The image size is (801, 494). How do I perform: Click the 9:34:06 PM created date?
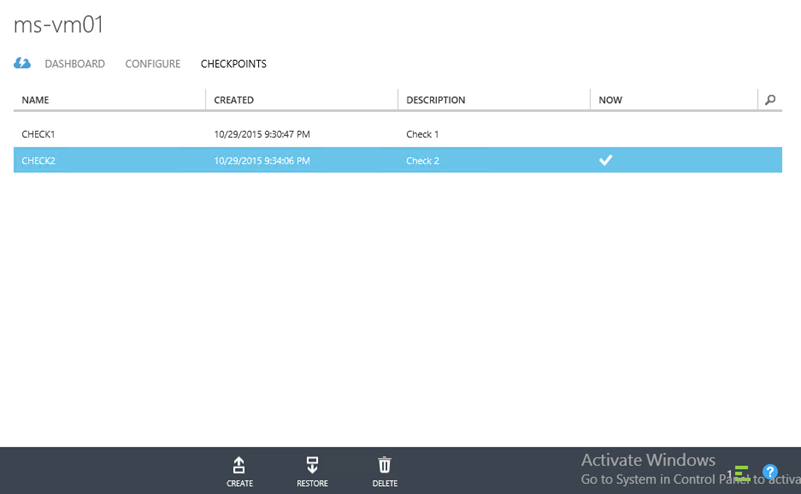point(262,160)
